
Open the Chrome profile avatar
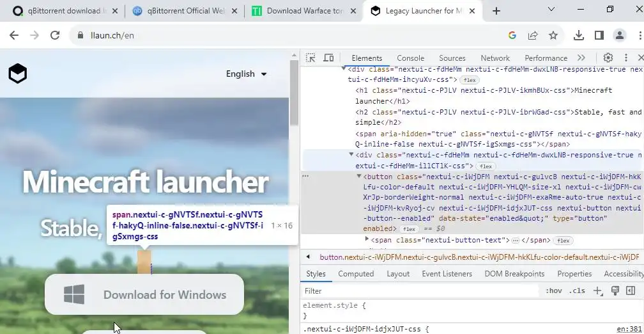[x=619, y=35]
